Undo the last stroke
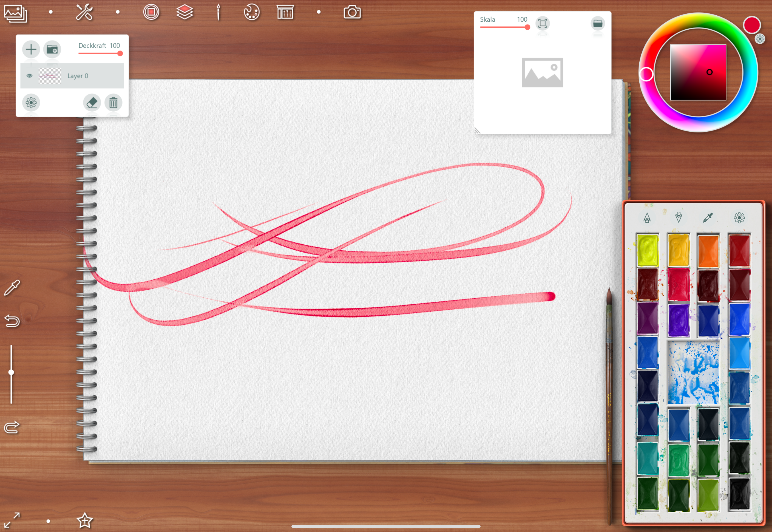Viewport: 772px width, 532px height. (12, 321)
